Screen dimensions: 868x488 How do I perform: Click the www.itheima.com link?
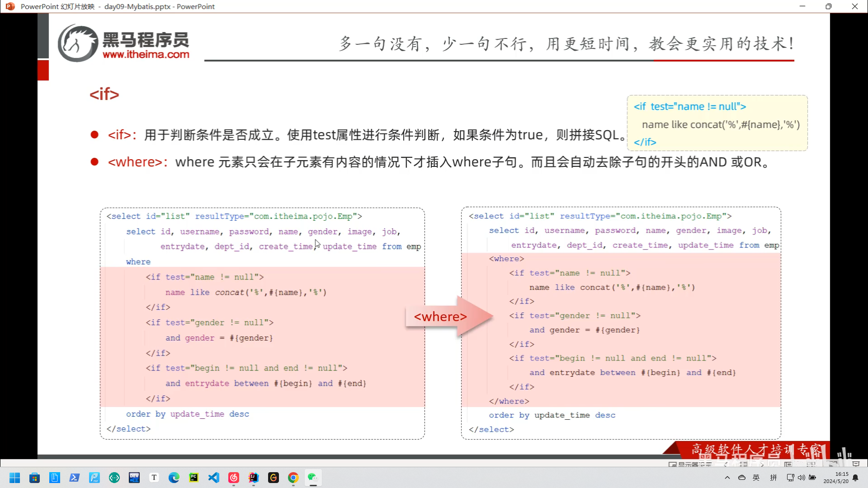(x=146, y=54)
